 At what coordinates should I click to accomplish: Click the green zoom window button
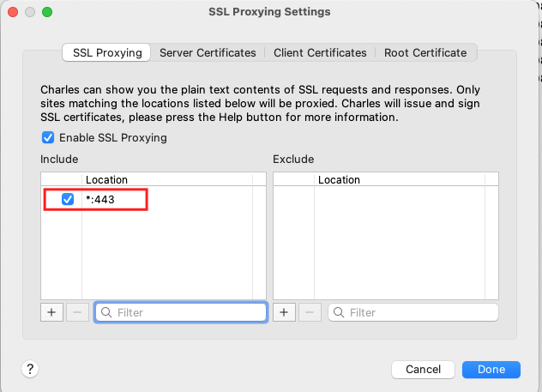tap(47, 12)
